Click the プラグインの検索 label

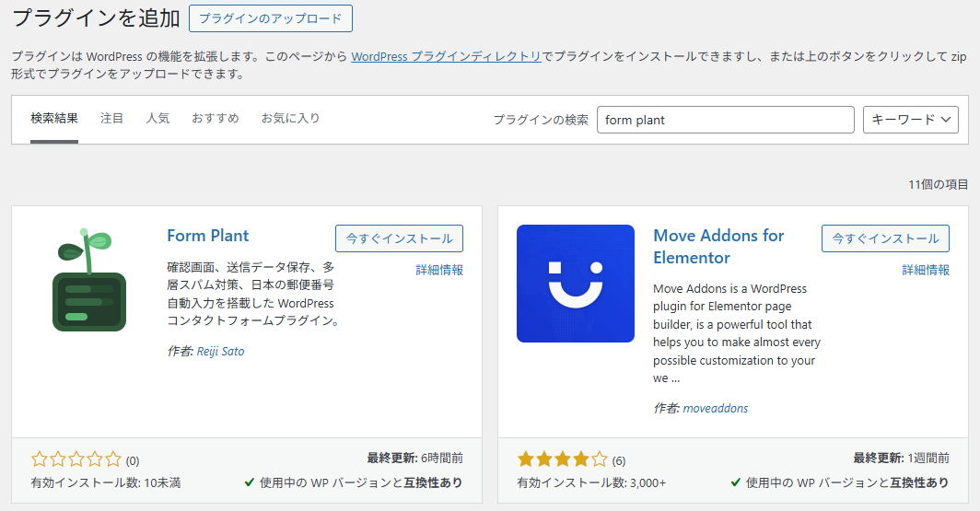(541, 120)
